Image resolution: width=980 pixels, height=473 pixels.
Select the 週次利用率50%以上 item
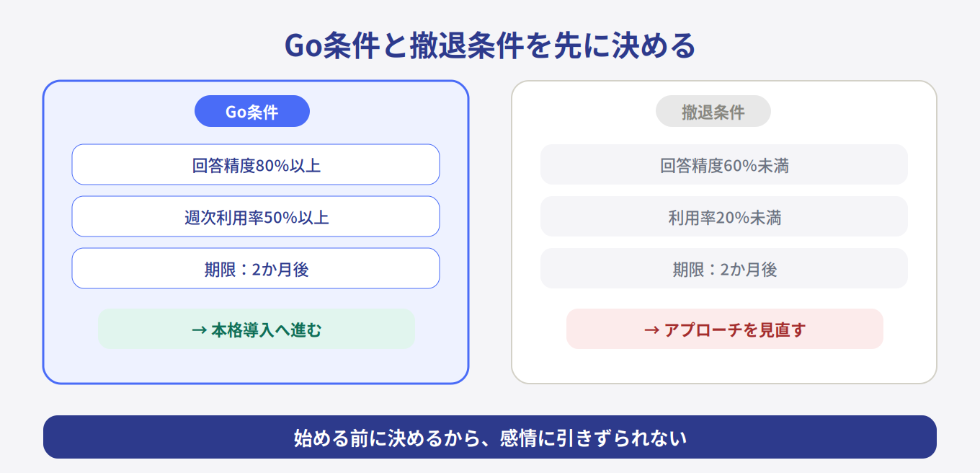pyautogui.click(x=256, y=217)
